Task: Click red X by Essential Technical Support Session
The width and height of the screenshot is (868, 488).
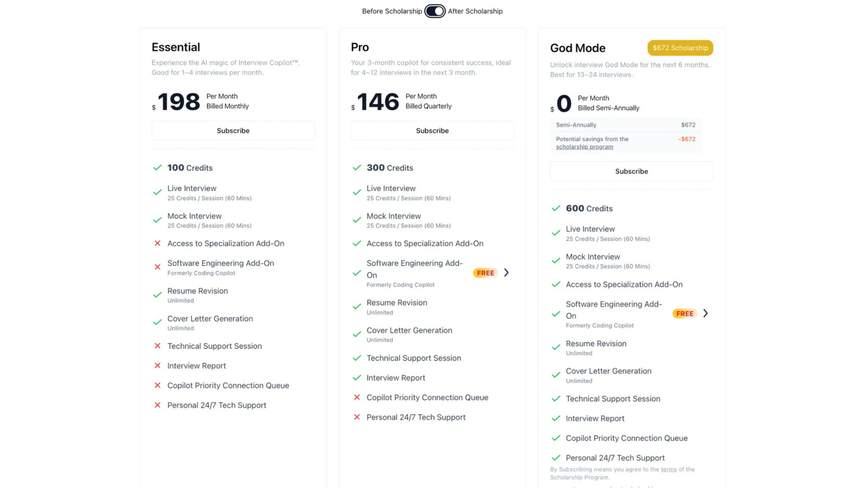Action: tap(157, 346)
